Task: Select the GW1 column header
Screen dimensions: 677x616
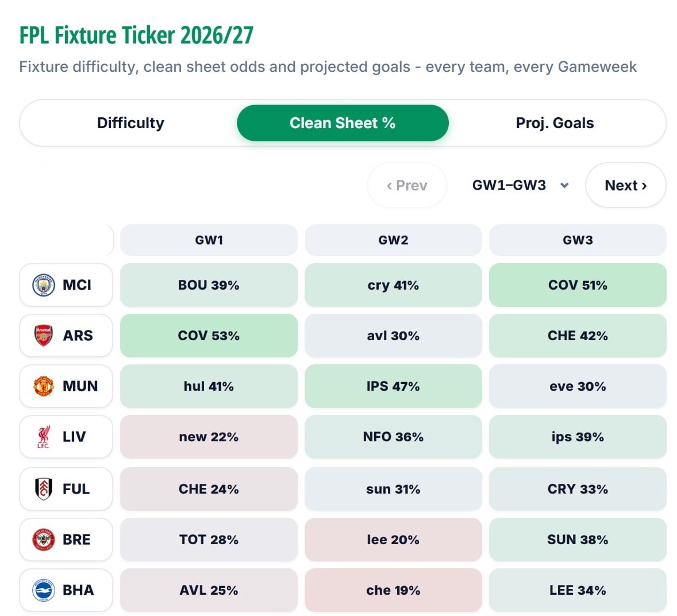Action: coord(209,240)
